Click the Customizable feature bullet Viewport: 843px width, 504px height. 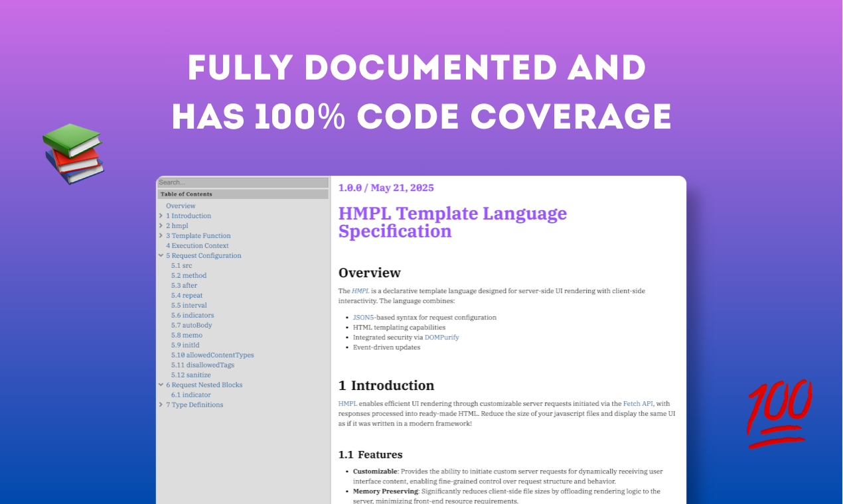508,476
